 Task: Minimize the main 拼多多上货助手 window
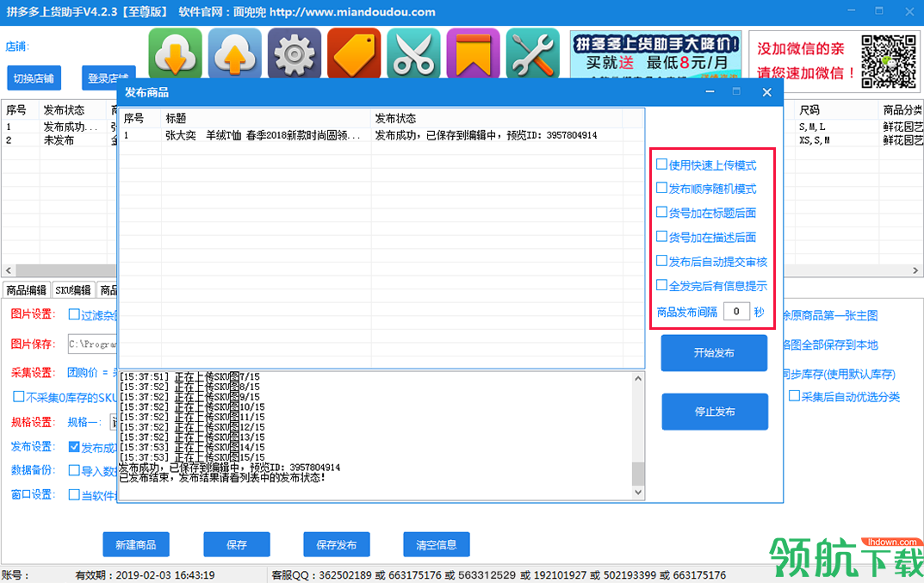click(x=853, y=11)
